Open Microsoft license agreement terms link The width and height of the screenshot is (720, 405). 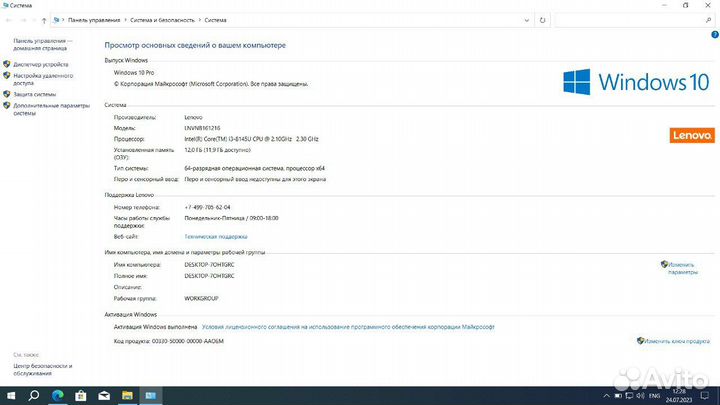pyautogui.click(x=348, y=327)
